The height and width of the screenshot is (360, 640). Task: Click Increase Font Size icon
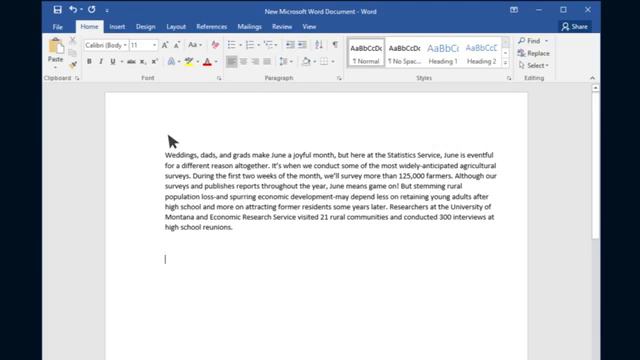click(x=165, y=45)
